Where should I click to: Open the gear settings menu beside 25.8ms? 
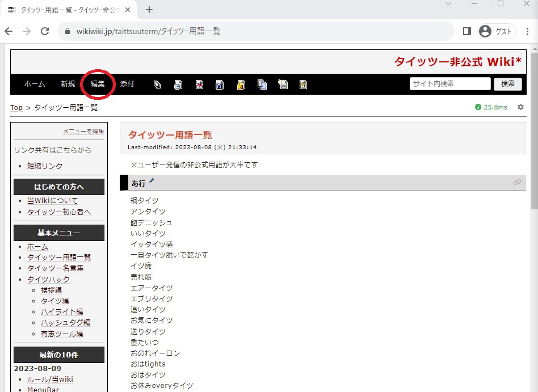[520, 107]
